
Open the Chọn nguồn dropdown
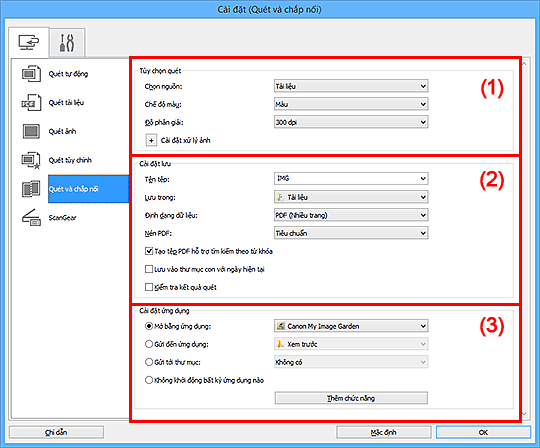point(351,86)
